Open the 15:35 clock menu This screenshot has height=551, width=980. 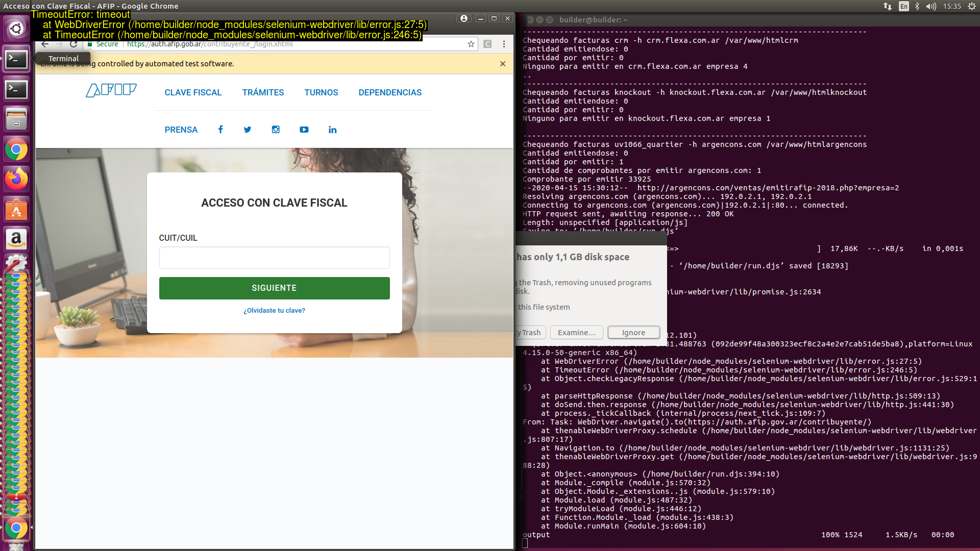[952, 6]
